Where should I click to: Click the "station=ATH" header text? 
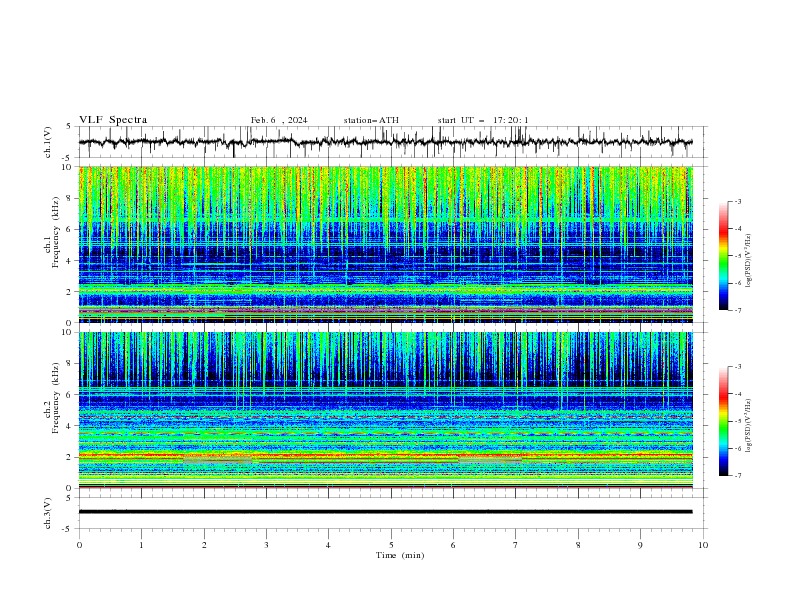pos(371,120)
